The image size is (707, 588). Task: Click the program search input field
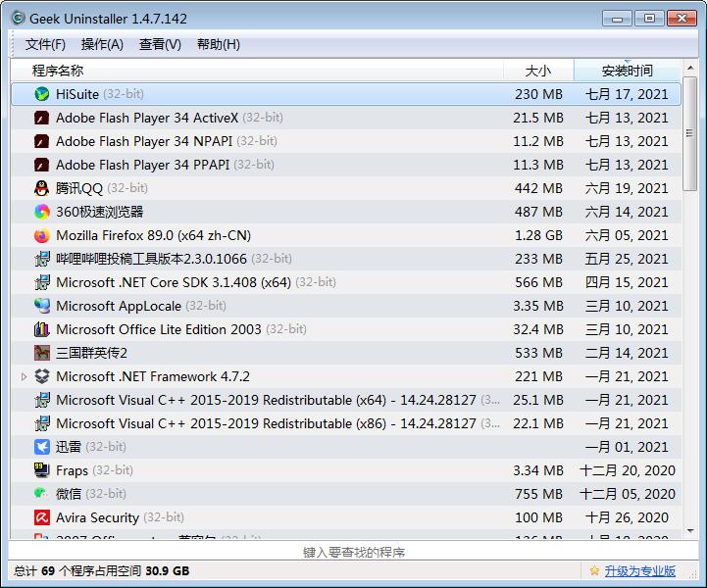coord(353,552)
